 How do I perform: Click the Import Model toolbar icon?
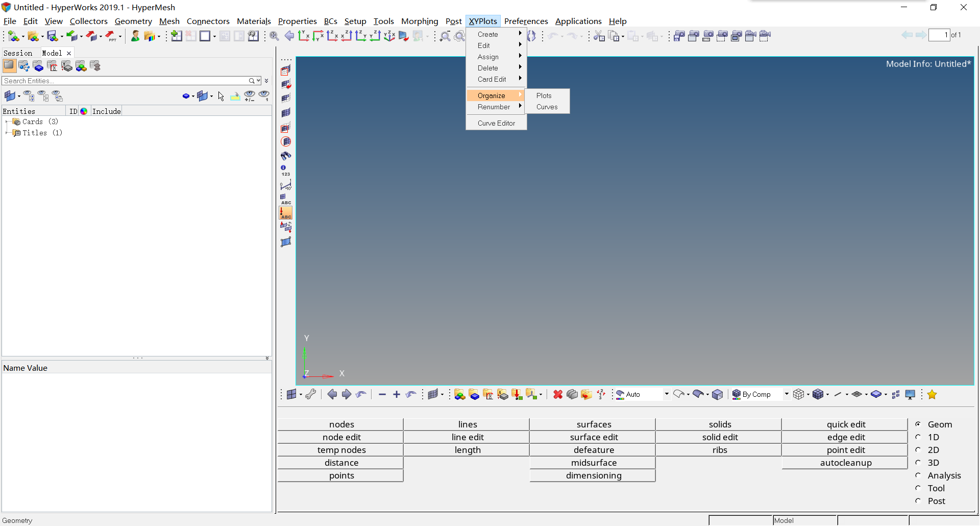point(71,36)
